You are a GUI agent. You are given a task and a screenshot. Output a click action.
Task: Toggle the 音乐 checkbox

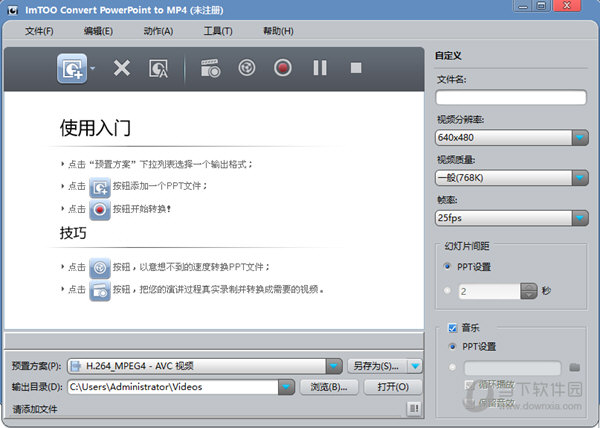click(453, 328)
